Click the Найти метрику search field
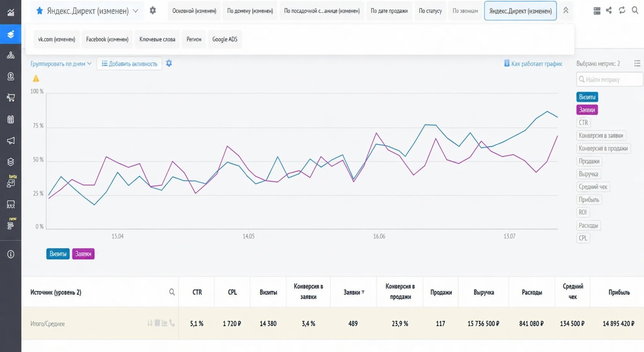Viewport: 644px width, 352px height. click(x=610, y=80)
